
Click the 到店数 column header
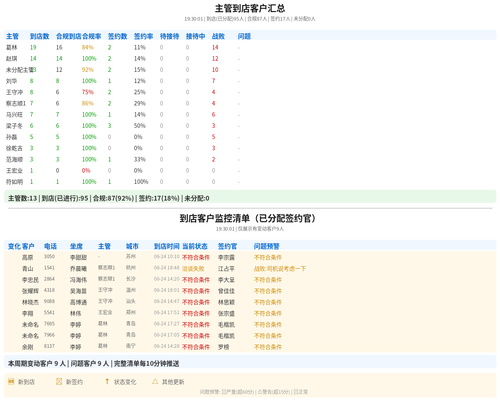point(39,36)
